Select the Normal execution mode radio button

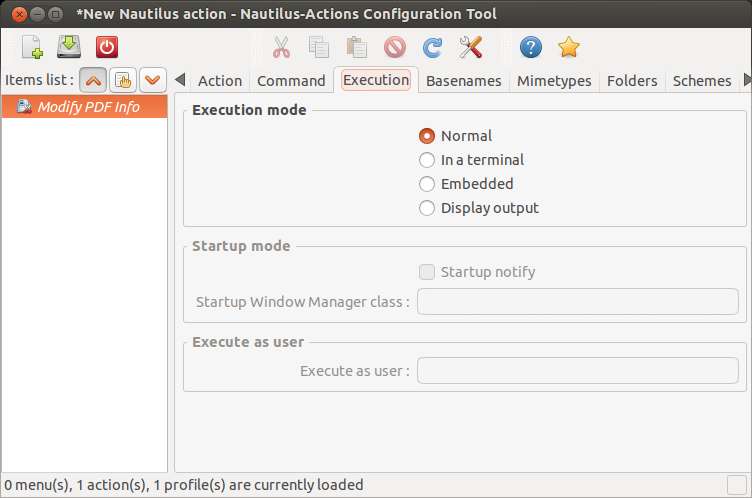click(x=427, y=136)
